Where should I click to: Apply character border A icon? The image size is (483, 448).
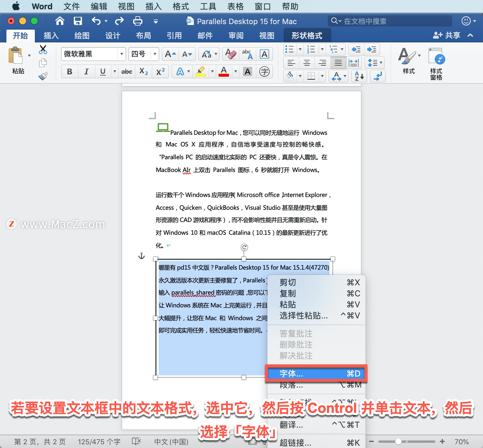(264, 54)
